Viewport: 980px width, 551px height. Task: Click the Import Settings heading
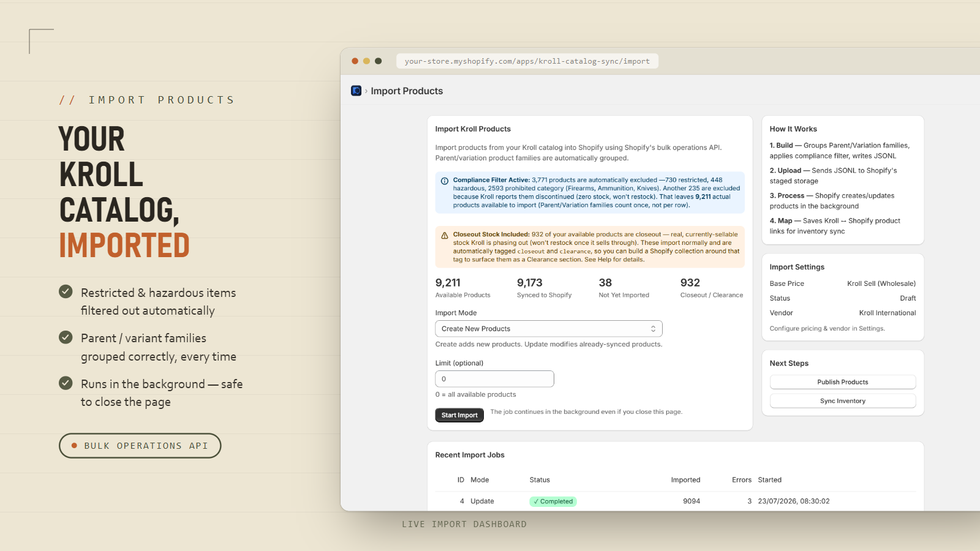(x=797, y=267)
